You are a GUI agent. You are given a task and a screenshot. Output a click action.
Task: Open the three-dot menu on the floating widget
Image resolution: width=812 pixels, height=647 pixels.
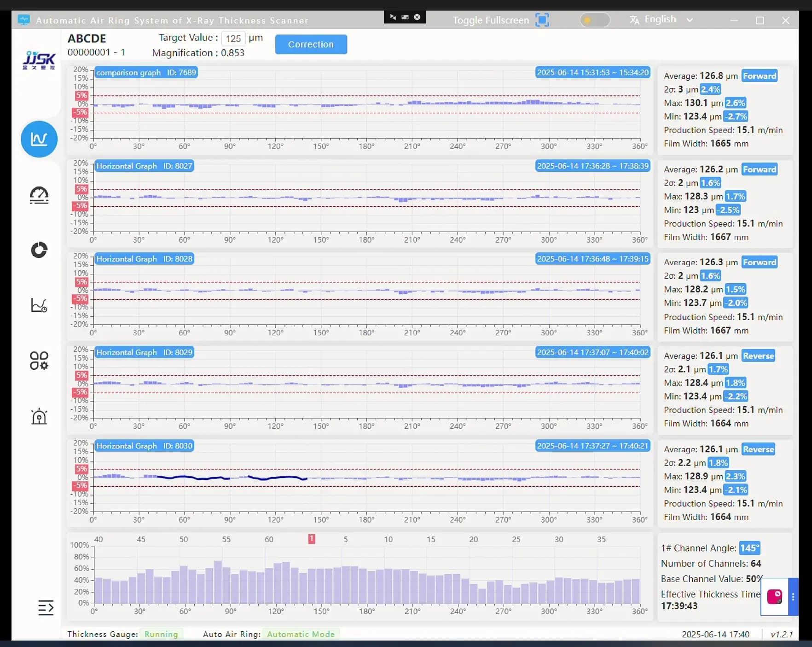point(793,597)
